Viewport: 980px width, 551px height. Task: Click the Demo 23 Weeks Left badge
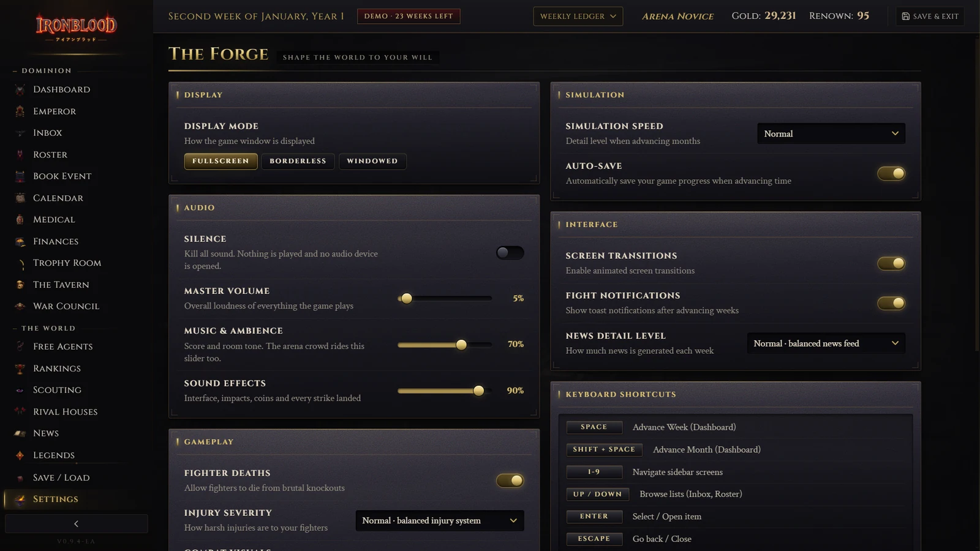[409, 16]
